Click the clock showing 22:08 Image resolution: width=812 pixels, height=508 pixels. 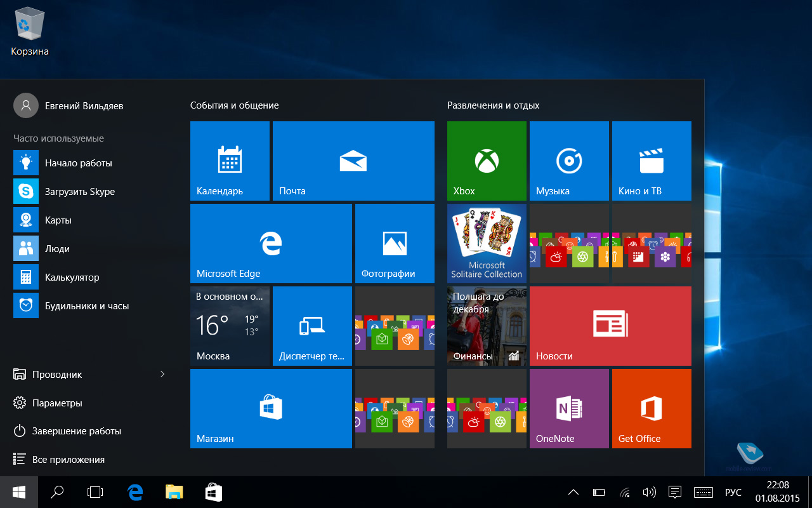[777, 492]
